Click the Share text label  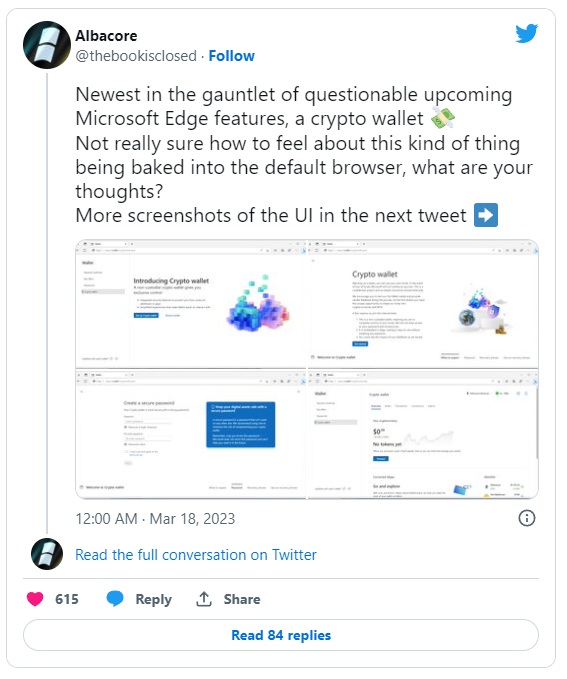click(x=242, y=599)
